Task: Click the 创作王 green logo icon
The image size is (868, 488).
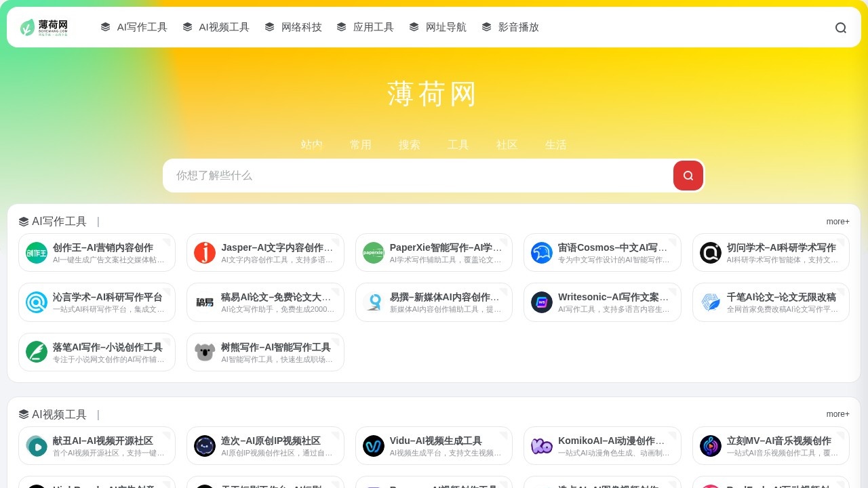Action: click(x=37, y=253)
